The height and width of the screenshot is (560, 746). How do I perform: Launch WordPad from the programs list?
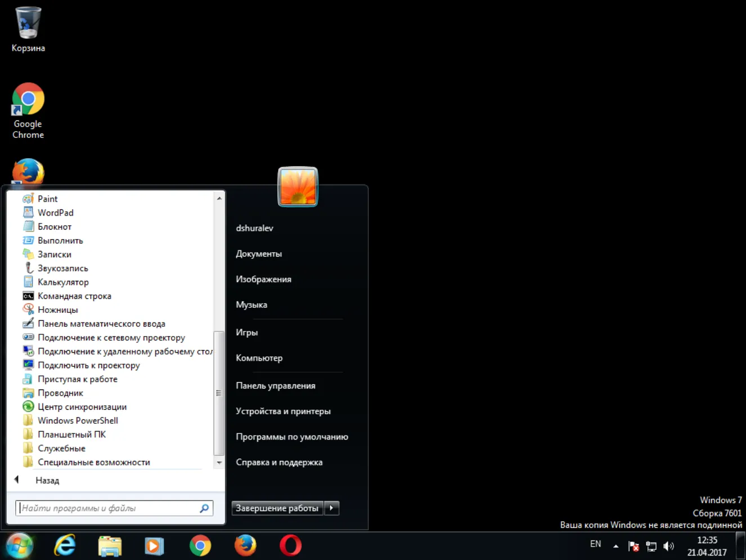48,213
